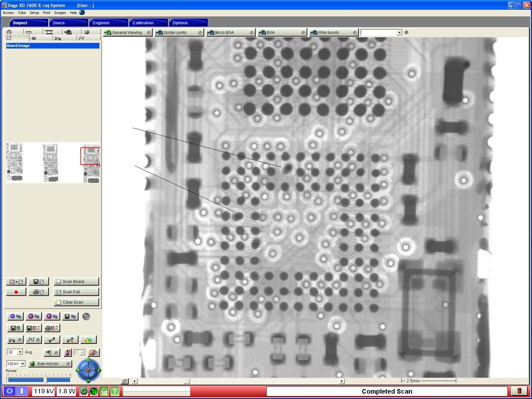
Task: Select the pushpin tab icon
Action: [33, 38]
